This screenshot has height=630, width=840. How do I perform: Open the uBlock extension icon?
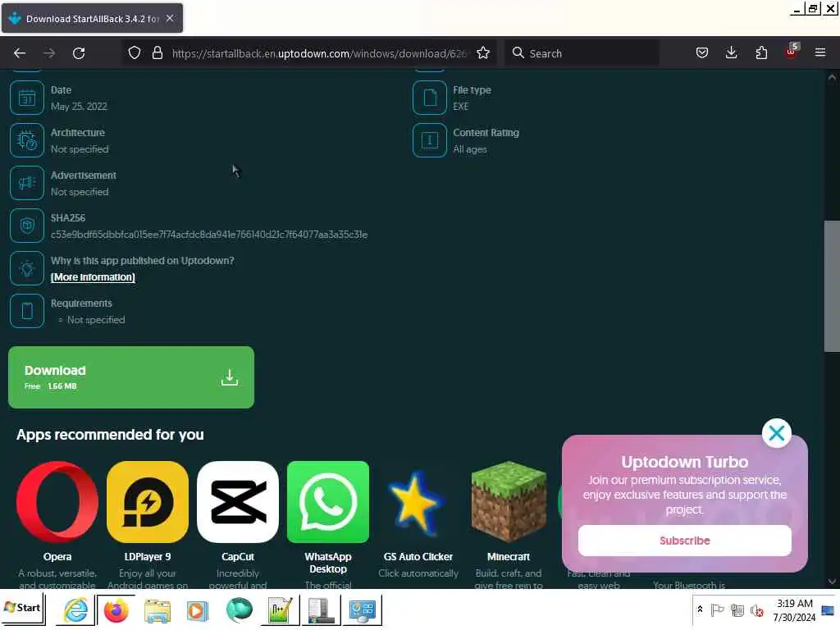(x=792, y=52)
